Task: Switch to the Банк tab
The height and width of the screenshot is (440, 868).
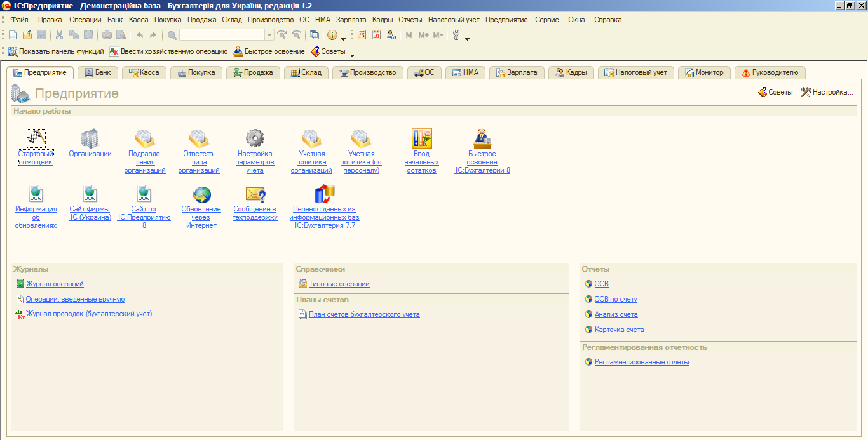Action: tap(97, 72)
